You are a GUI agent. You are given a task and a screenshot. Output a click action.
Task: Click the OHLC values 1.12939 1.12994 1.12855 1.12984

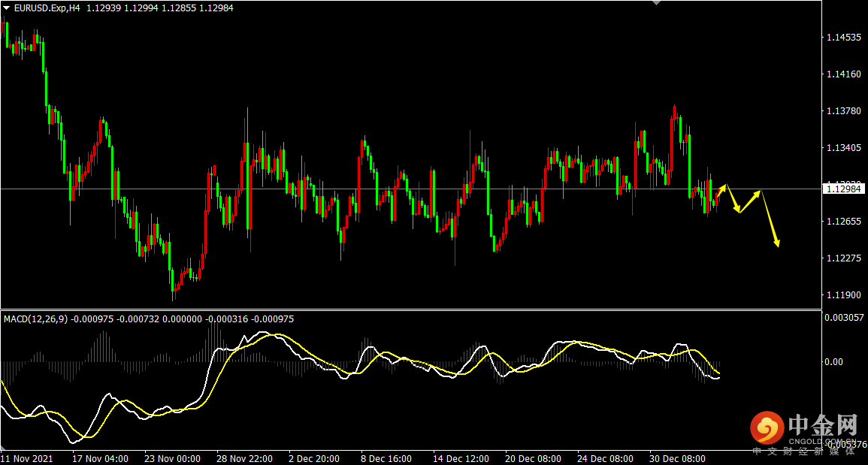tap(160, 8)
